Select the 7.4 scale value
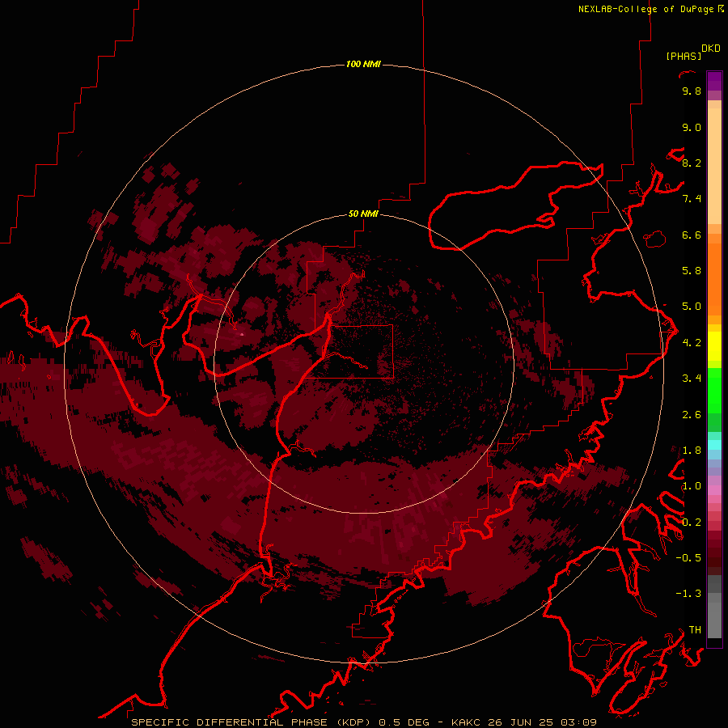Screen dimensions: 728x728 692,199
